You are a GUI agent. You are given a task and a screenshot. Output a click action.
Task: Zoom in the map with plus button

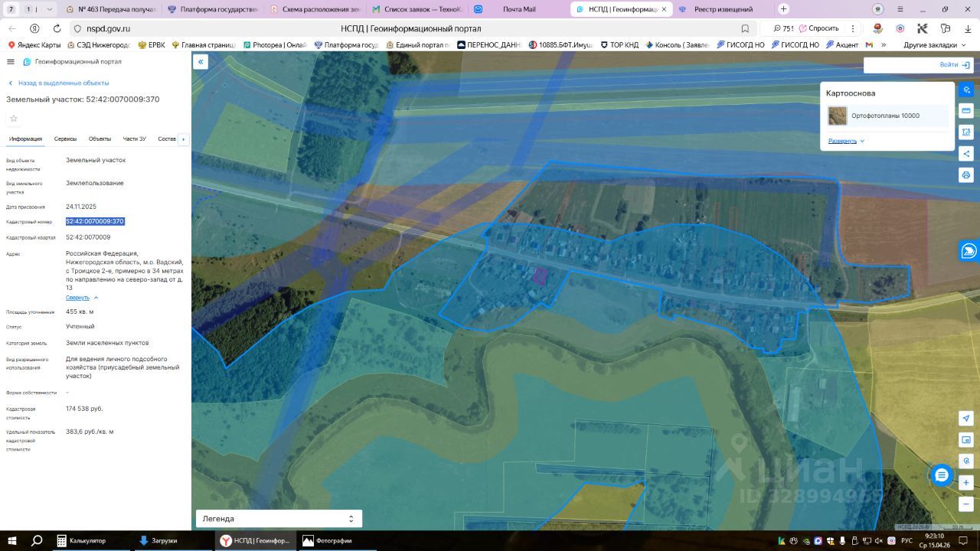[966, 483]
